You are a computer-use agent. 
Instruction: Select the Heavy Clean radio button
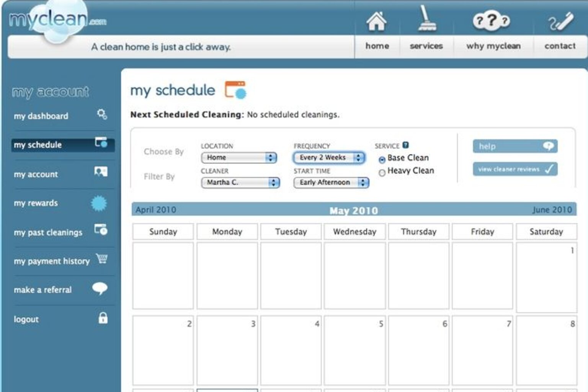pos(382,173)
